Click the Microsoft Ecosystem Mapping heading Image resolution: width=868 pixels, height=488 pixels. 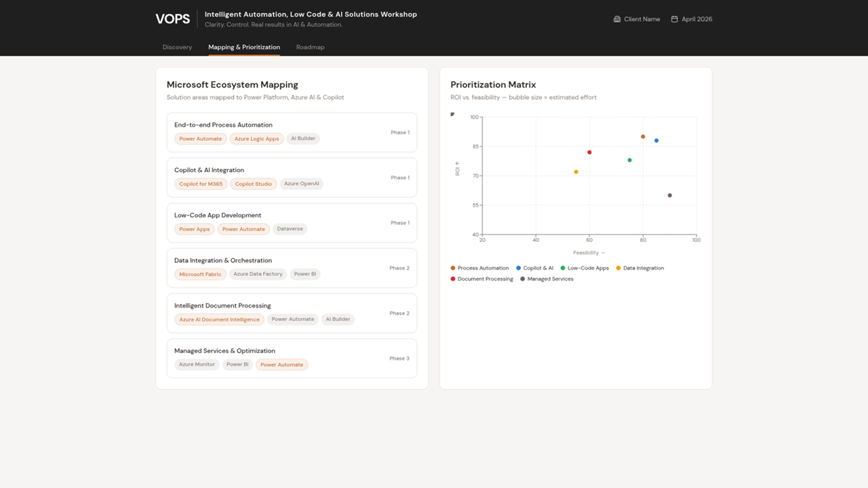[233, 85]
